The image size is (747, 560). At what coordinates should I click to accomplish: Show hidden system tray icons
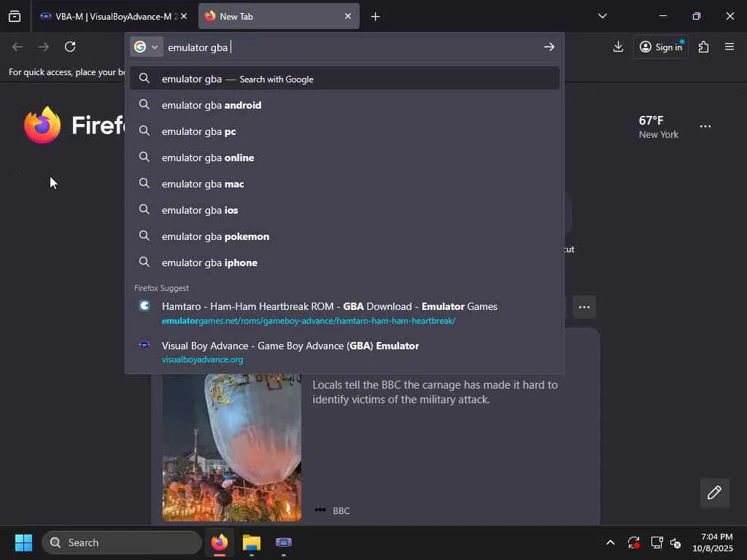coord(611,542)
